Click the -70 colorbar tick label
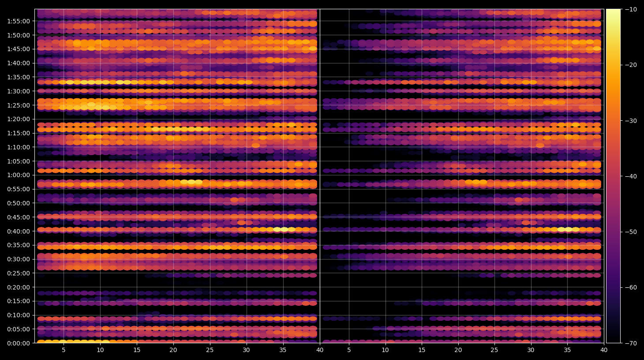The image size is (644, 360). tap(631, 343)
